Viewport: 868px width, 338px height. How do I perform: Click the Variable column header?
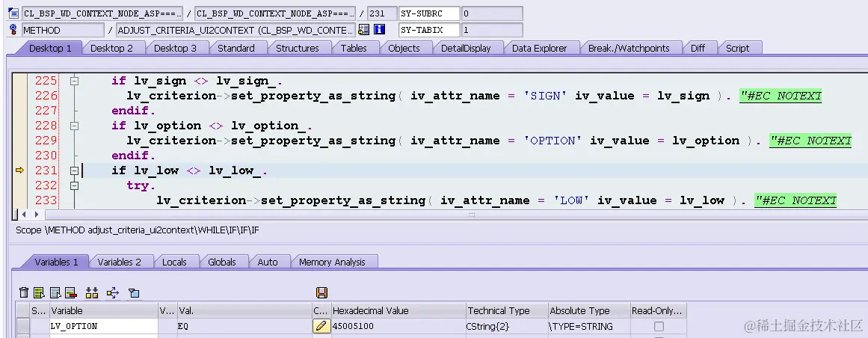[103, 311]
